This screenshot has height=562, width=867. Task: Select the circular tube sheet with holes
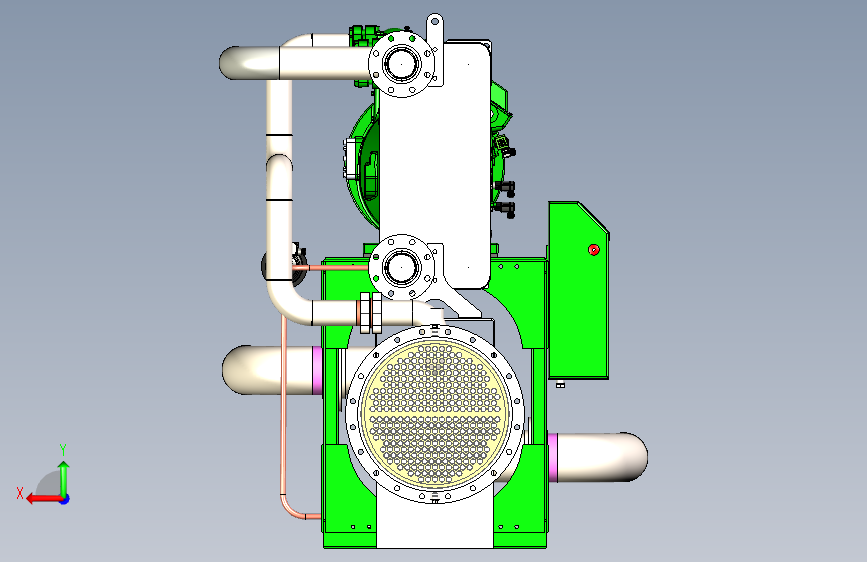pyautogui.click(x=435, y=413)
